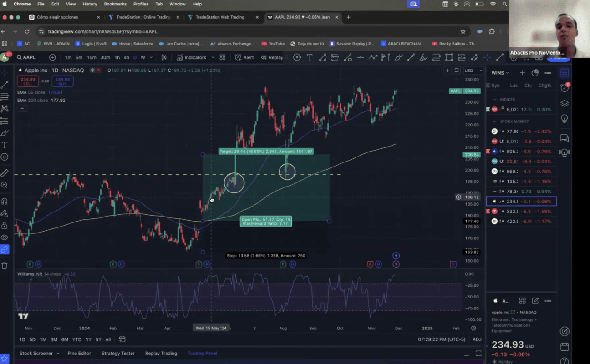The width and height of the screenshot is (590, 364).
Task: Click the compare or add symbol plus icon
Action: coord(52,57)
